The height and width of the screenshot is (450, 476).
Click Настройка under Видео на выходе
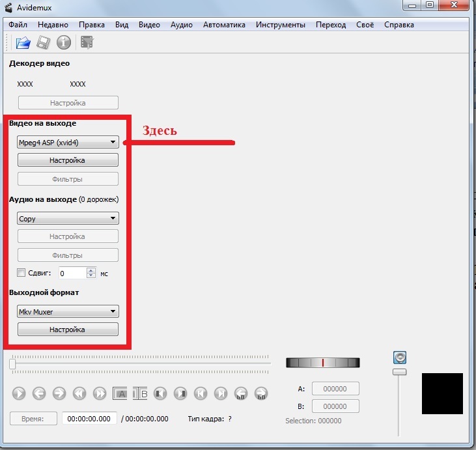coord(68,160)
